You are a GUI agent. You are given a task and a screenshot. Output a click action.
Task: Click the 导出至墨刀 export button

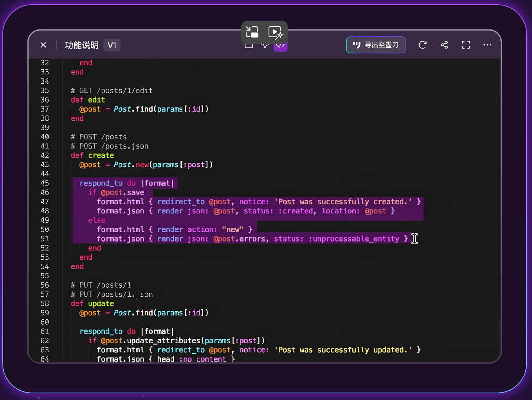[x=376, y=45]
